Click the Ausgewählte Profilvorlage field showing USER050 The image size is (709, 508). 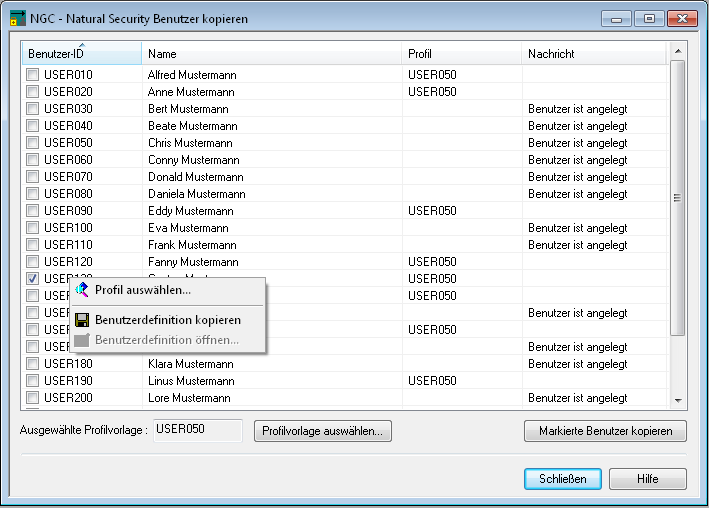[198, 430]
